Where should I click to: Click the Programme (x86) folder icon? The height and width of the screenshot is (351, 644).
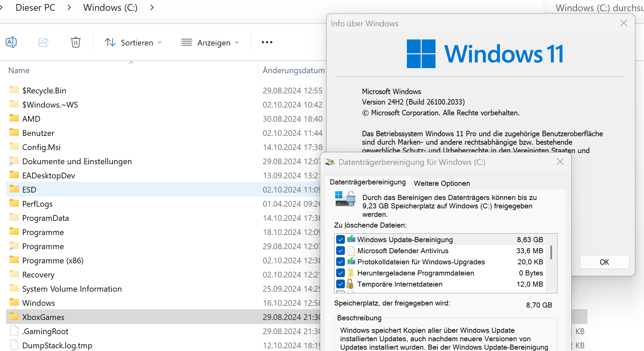point(14,260)
